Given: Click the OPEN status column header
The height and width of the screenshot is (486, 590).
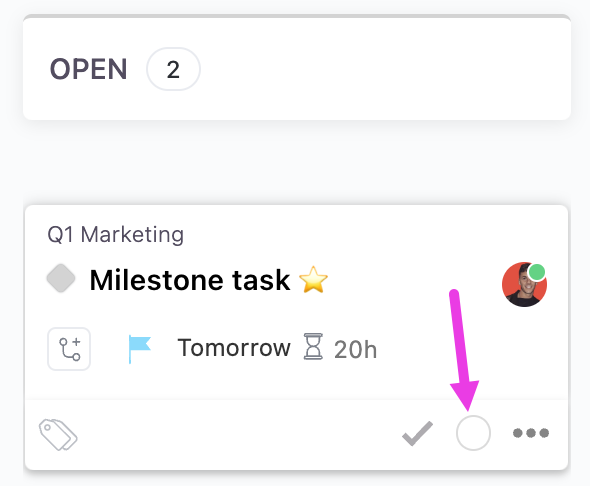Looking at the screenshot, I should tap(89, 69).
